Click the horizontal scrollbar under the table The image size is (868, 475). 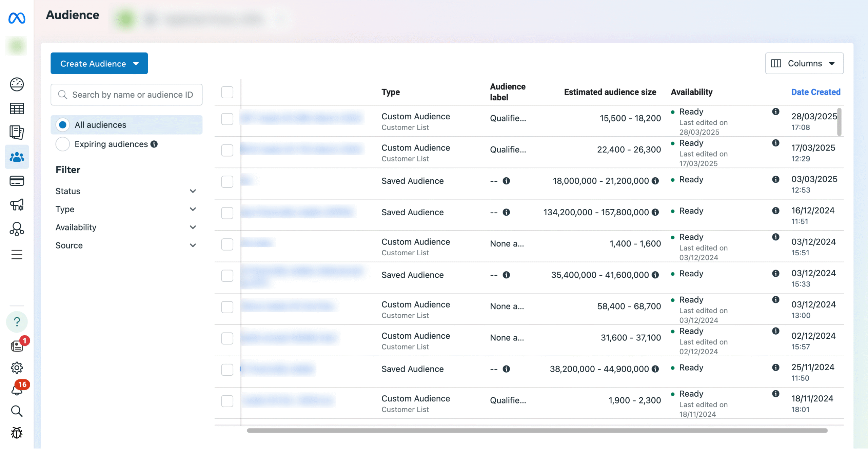pyautogui.click(x=537, y=431)
